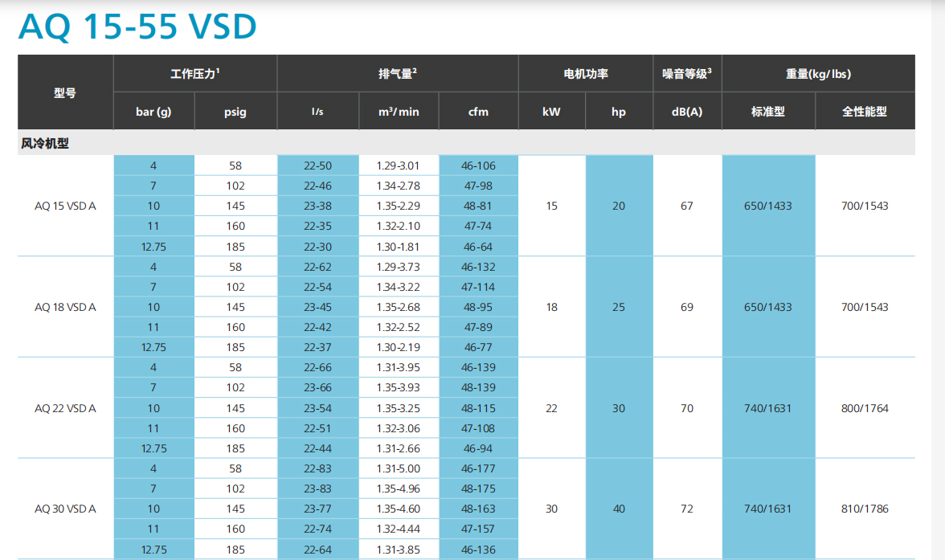Click the cfm value "47-74"
945x560 pixels.
click(x=479, y=226)
